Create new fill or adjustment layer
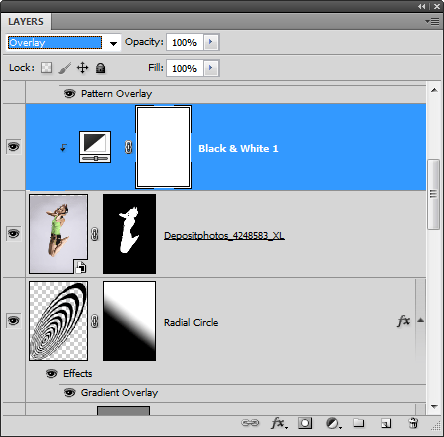The width and height of the screenshot is (444, 437). click(x=333, y=423)
